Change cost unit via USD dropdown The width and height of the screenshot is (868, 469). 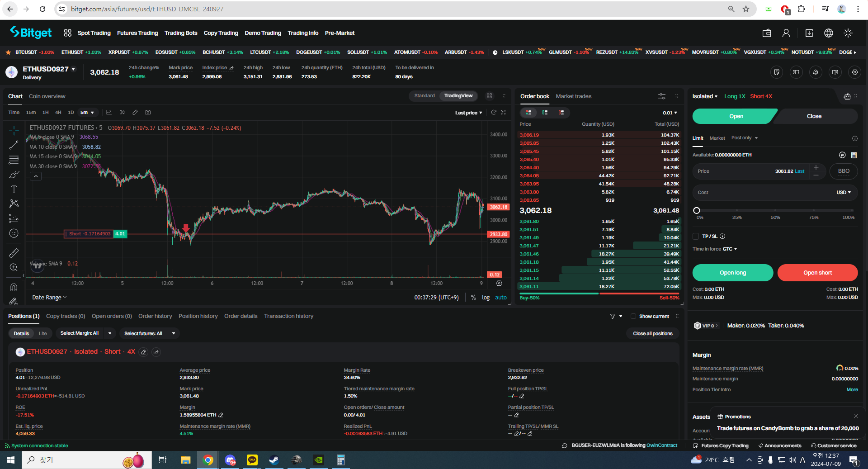pyautogui.click(x=843, y=192)
